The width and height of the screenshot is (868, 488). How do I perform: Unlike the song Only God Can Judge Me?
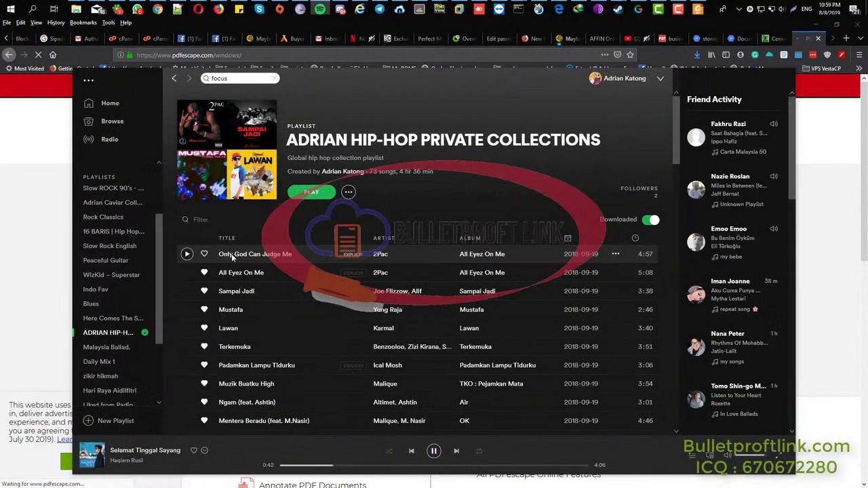[x=204, y=254]
